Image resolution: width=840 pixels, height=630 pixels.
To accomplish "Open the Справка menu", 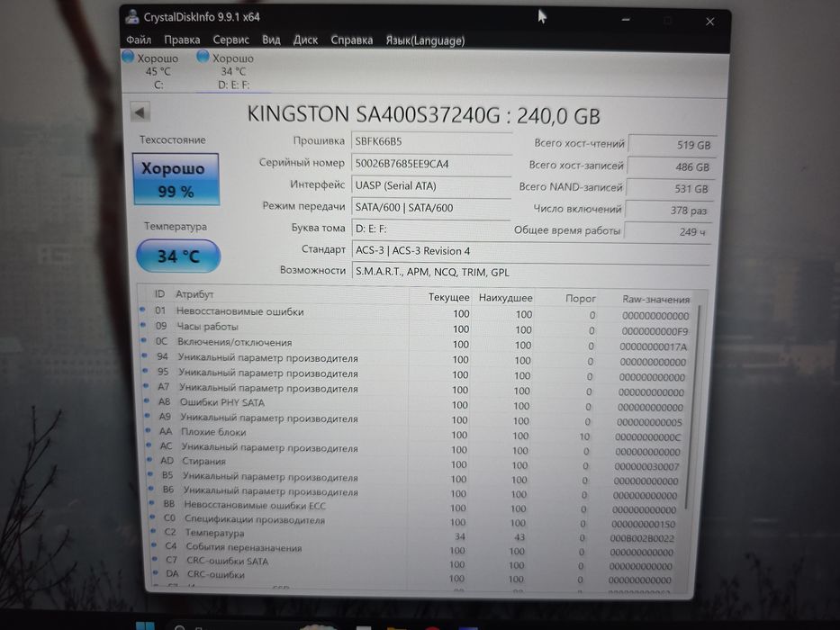I will (x=351, y=40).
